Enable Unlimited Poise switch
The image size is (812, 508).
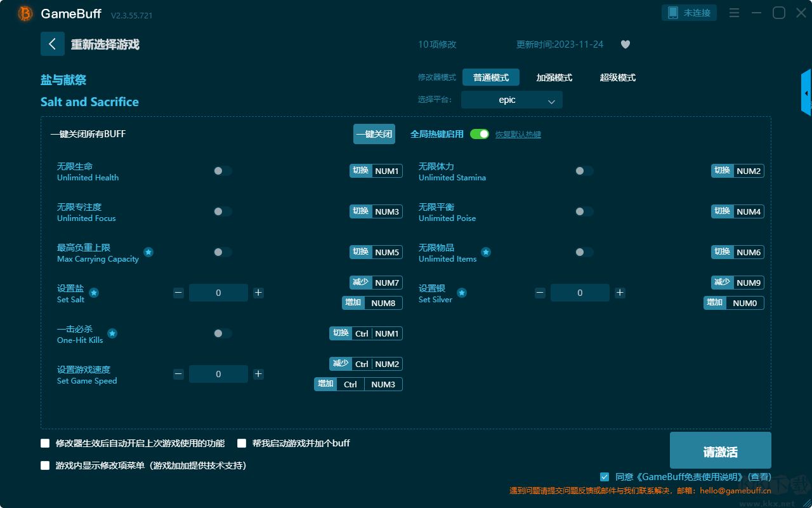click(584, 211)
